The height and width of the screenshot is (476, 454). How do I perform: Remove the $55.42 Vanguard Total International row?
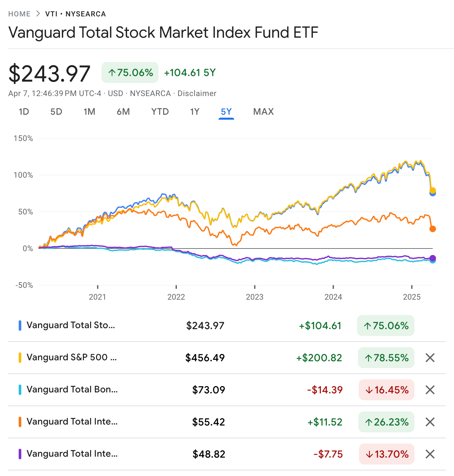pyautogui.click(x=430, y=422)
